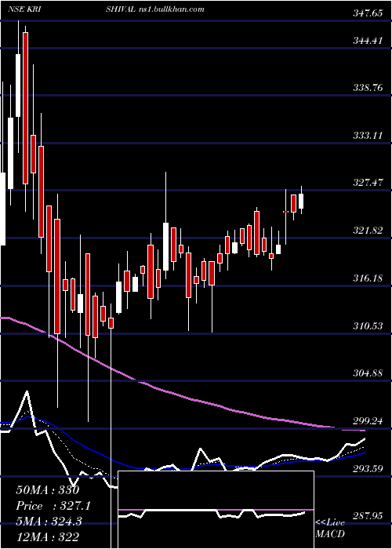Click the 12MA : 322 readout
This screenshot has width=392, height=549.
[x=47, y=536]
